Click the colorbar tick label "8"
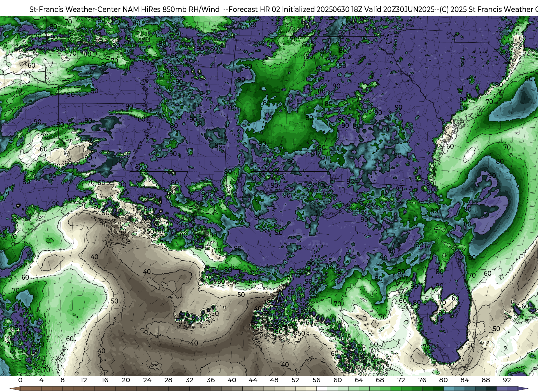 click(62, 380)
